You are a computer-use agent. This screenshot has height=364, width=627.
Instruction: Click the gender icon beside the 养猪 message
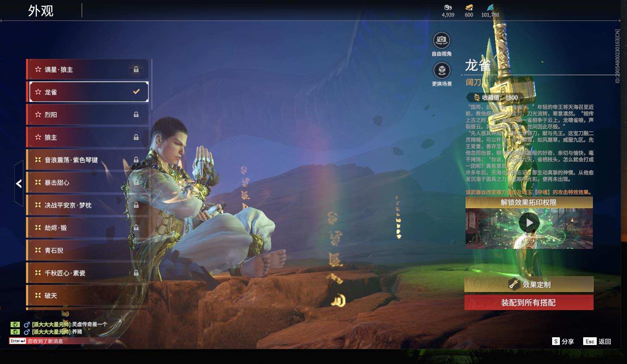point(27,332)
